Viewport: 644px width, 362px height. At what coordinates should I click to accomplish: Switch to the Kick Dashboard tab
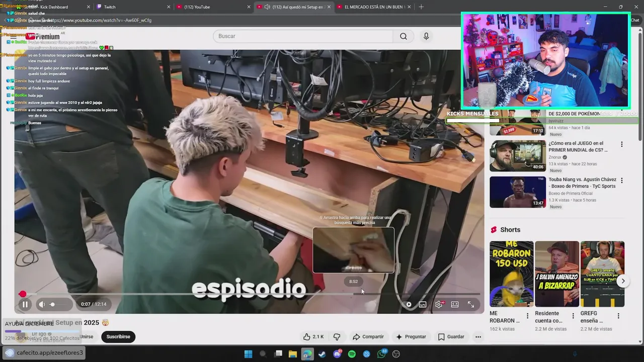[54, 7]
